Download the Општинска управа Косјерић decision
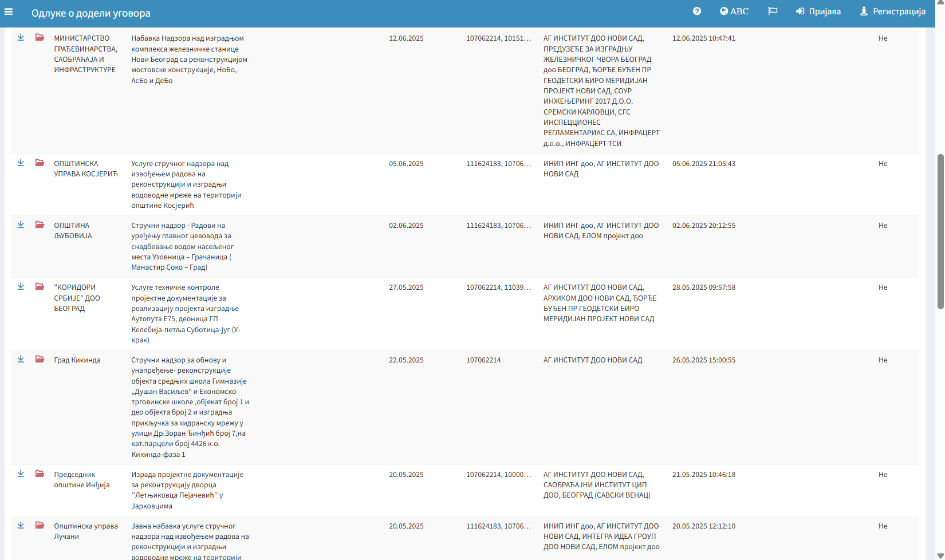Screen dimensions: 945x560 [21, 163]
